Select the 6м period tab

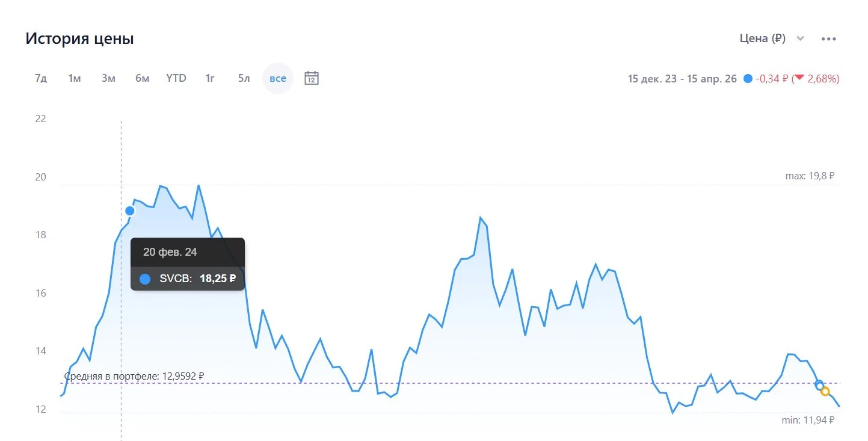(x=142, y=78)
